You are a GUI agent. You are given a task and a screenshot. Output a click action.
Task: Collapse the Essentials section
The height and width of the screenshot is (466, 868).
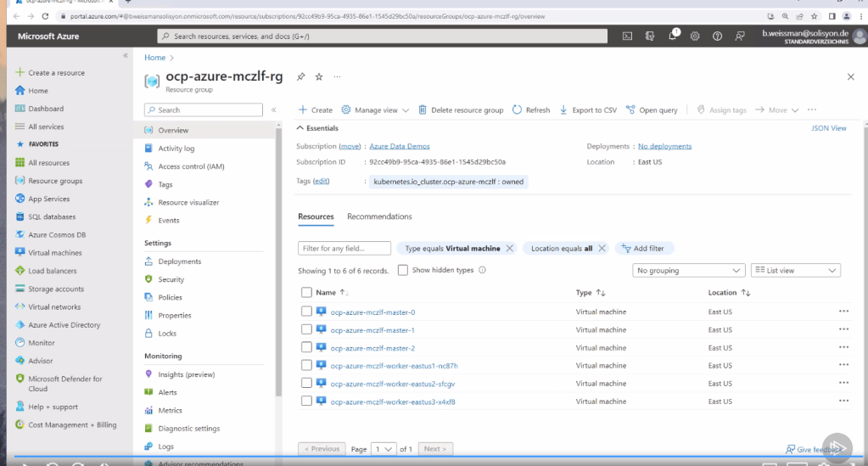click(317, 128)
